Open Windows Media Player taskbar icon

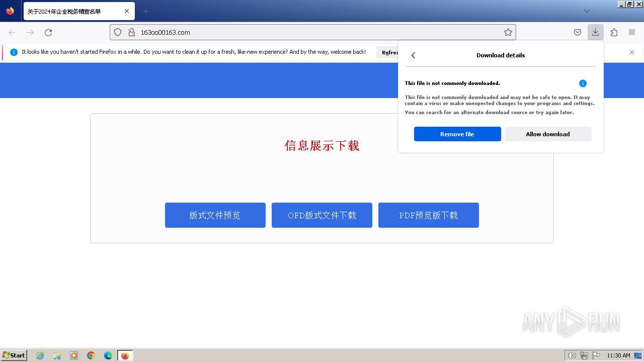pyautogui.click(x=74, y=355)
